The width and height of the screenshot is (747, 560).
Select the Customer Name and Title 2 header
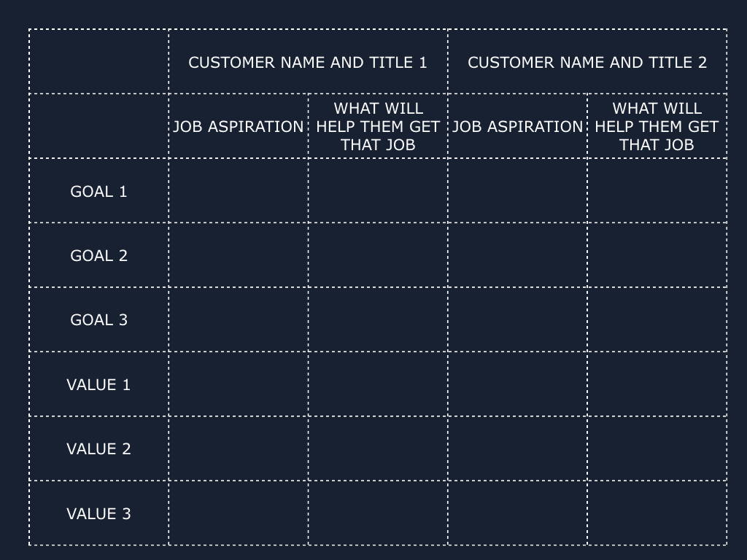587,62
